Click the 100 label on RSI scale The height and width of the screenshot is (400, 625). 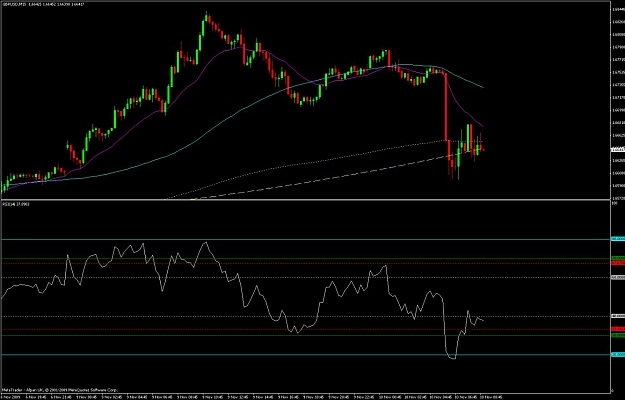(615, 203)
